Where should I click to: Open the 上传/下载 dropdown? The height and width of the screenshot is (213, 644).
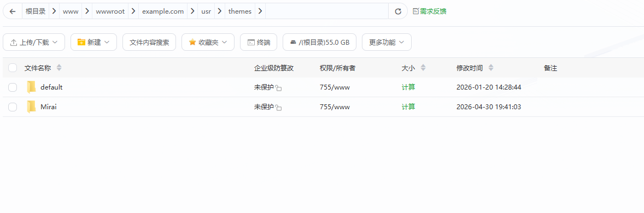34,42
